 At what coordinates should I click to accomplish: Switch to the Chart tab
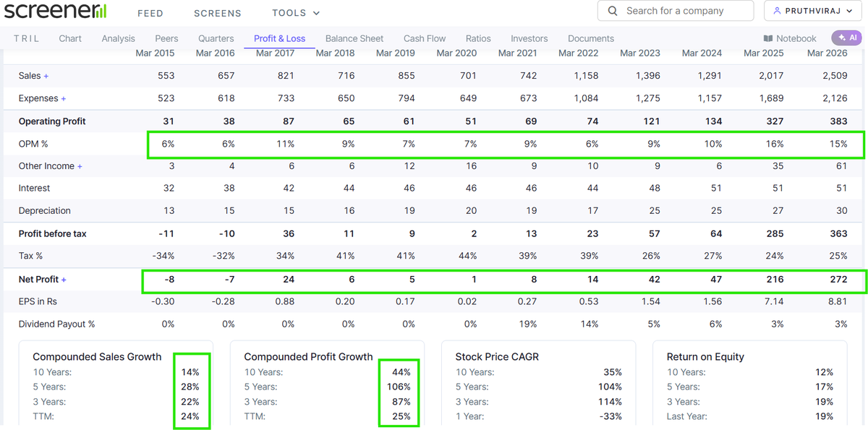click(x=70, y=38)
